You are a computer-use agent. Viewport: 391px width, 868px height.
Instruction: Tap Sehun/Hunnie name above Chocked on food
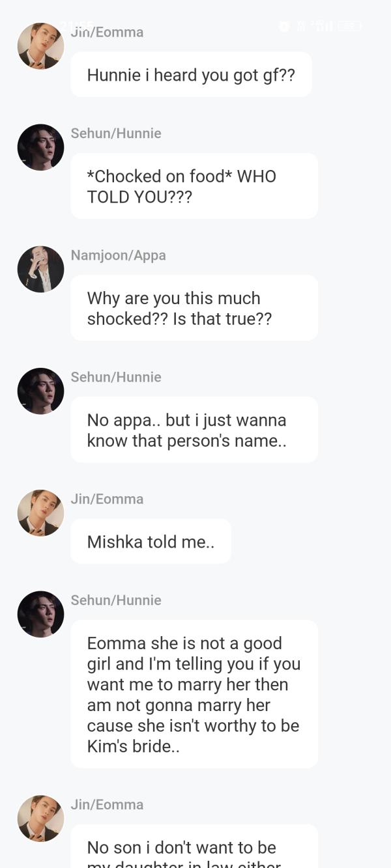click(116, 133)
